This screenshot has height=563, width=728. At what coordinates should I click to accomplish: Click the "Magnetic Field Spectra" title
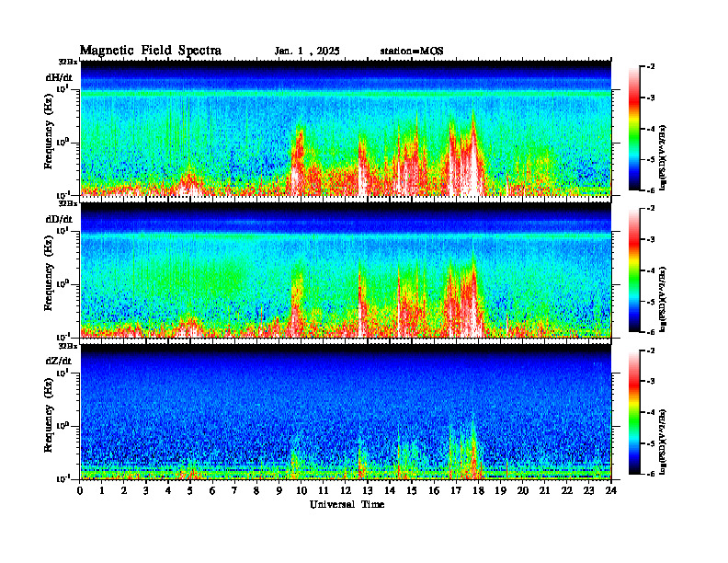coord(151,51)
